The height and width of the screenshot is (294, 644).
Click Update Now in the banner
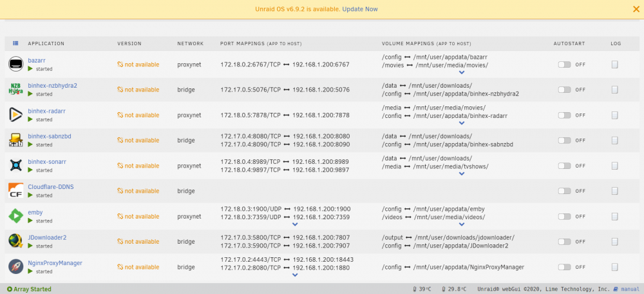pos(360,9)
